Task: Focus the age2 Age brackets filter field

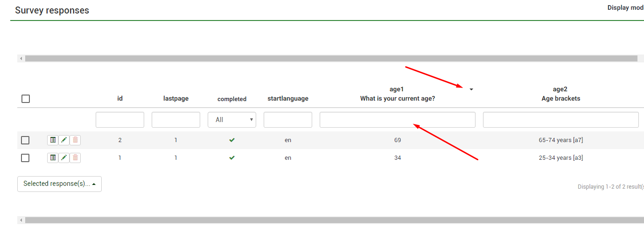Action: click(561, 120)
